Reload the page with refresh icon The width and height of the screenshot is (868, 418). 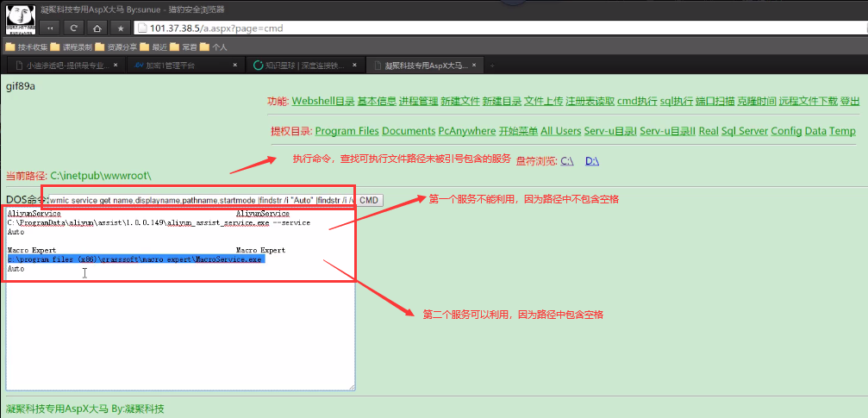73,27
